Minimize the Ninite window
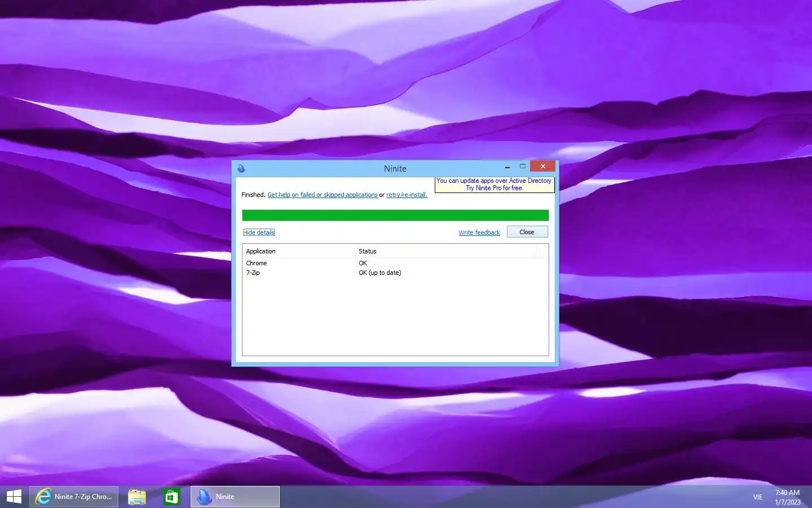Image resolution: width=812 pixels, height=508 pixels. click(507, 167)
